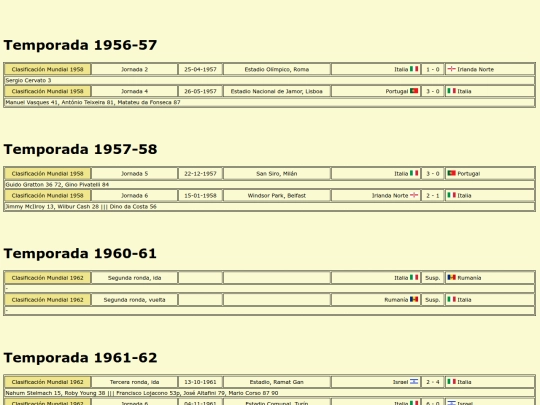Click the date '26-05-1957'
540x405 pixels.
pyautogui.click(x=200, y=91)
